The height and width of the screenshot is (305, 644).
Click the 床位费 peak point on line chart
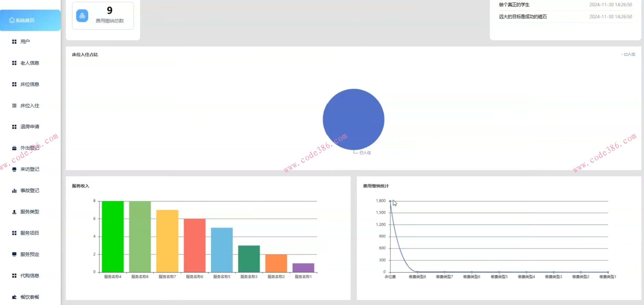(x=390, y=201)
